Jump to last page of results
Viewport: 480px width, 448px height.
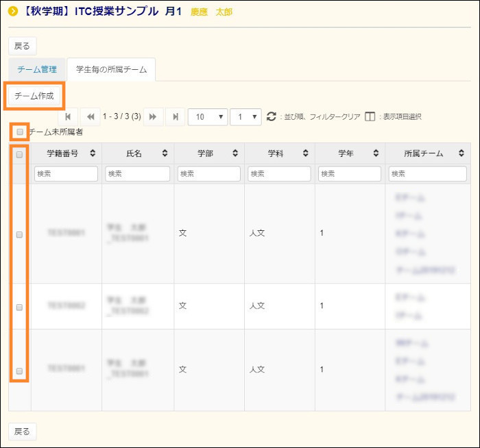pos(176,116)
